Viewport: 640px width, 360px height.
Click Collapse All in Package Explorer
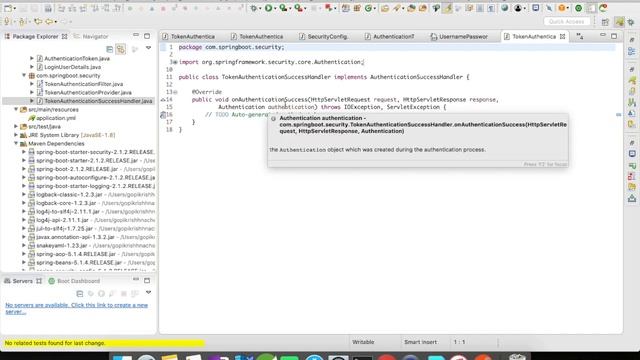click(109, 49)
